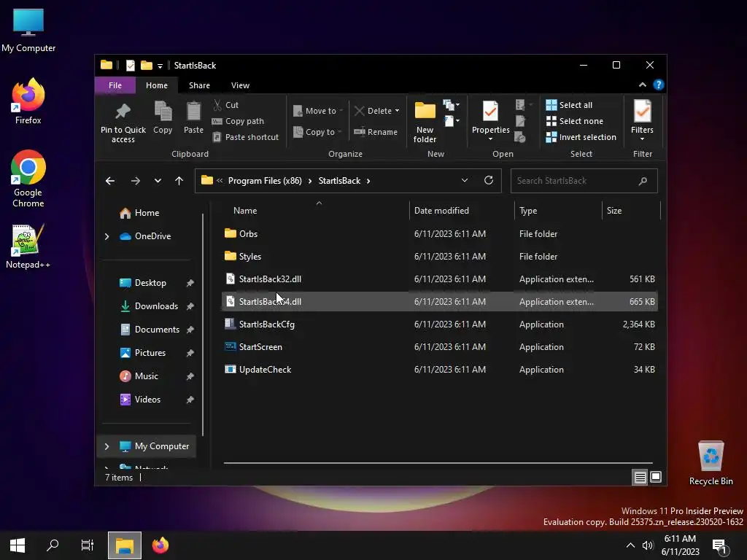747x560 pixels.
Task: Open the Move to dropdown
Action: click(318, 111)
